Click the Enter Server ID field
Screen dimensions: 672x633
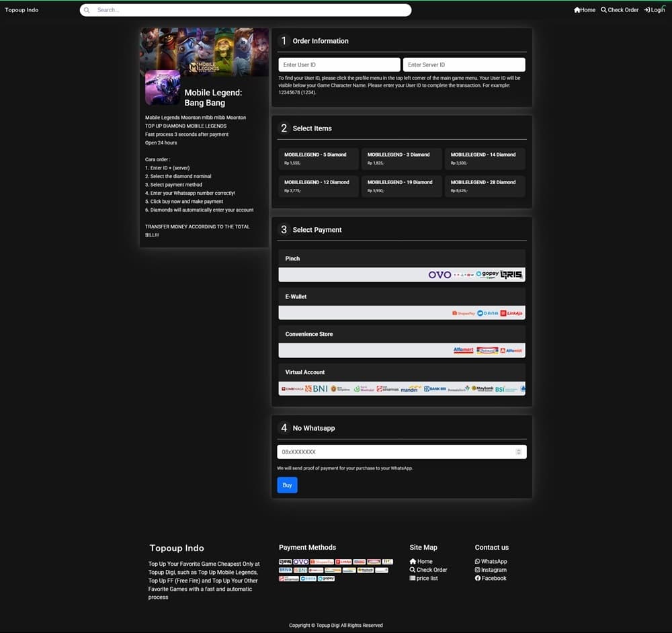pyautogui.click(x=464, y=65)
